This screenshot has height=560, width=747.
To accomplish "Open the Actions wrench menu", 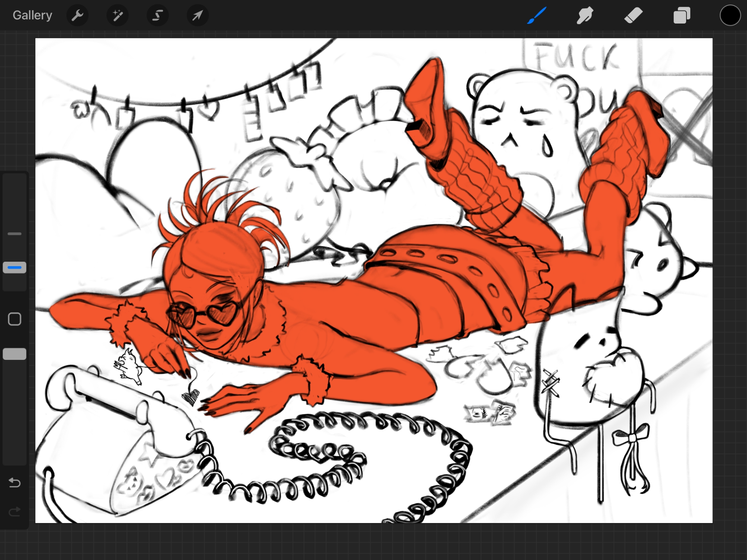I will [77, 16].
